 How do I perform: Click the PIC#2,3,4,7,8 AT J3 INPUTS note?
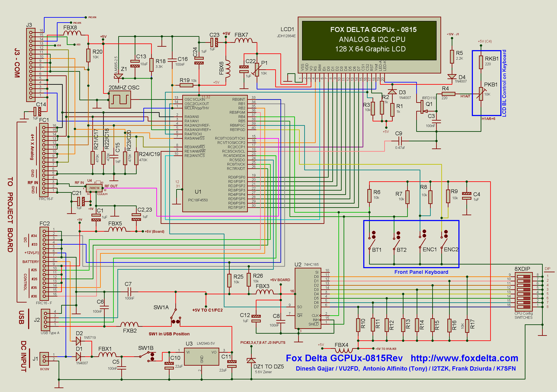pyautogui.click(x=263, y=343)
